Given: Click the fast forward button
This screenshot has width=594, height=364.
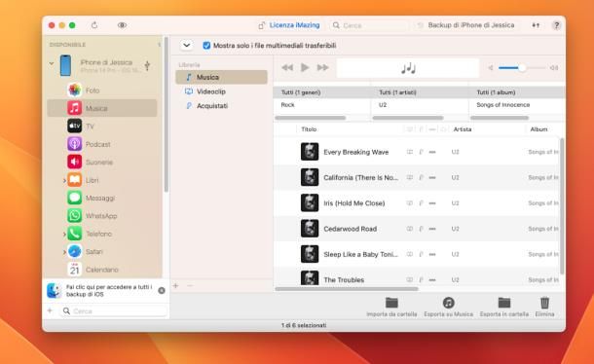Looking at the screenshot, I should point(322,68).
